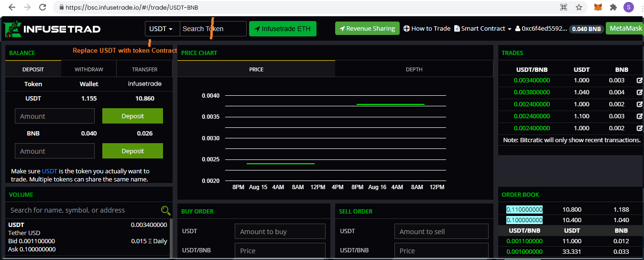
Task: Click the Infusetrade logo
Action: coord(52,29)
